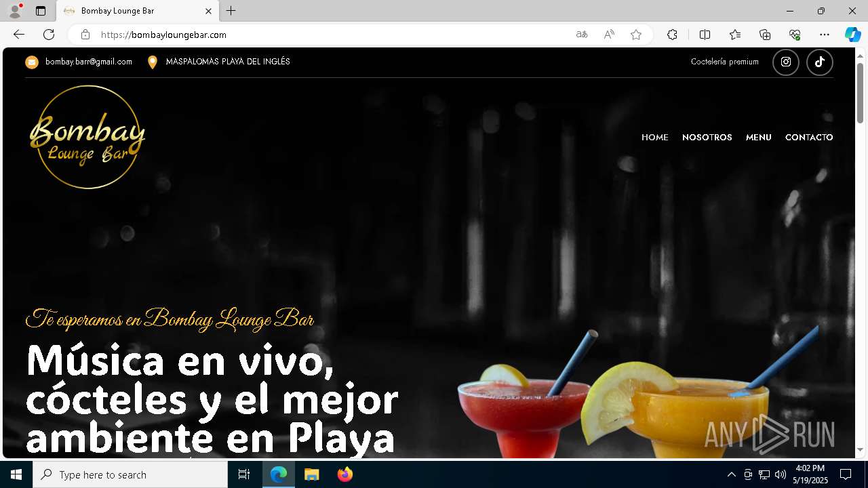Go back to previous page
The width and height of the screenshot is (868, 488).
click(19, 35)
